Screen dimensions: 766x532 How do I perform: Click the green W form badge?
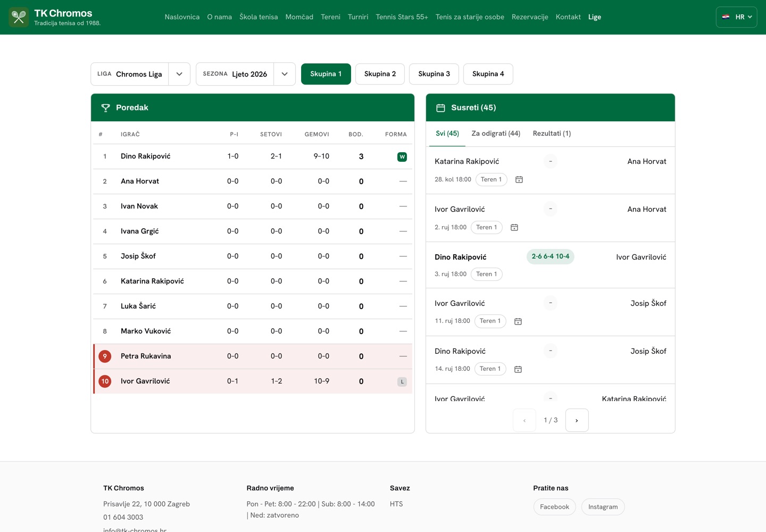point(402,157)
